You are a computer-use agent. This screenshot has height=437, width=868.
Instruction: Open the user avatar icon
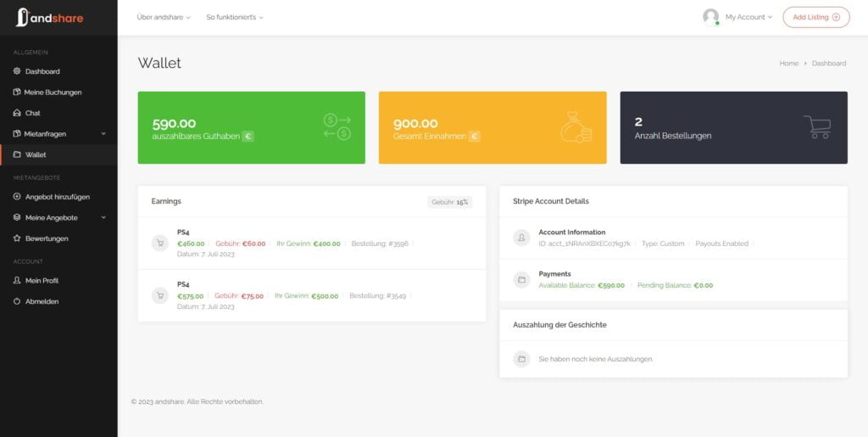710,17
